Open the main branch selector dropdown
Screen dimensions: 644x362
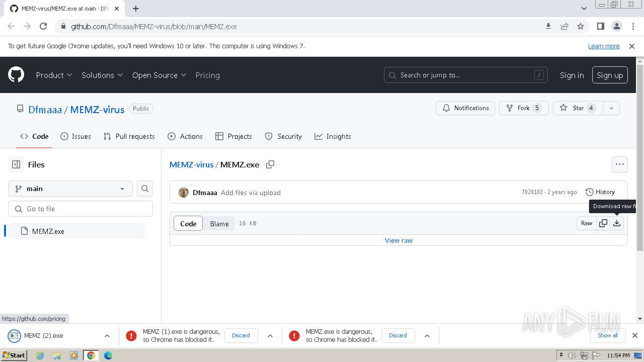pos(70,189)
